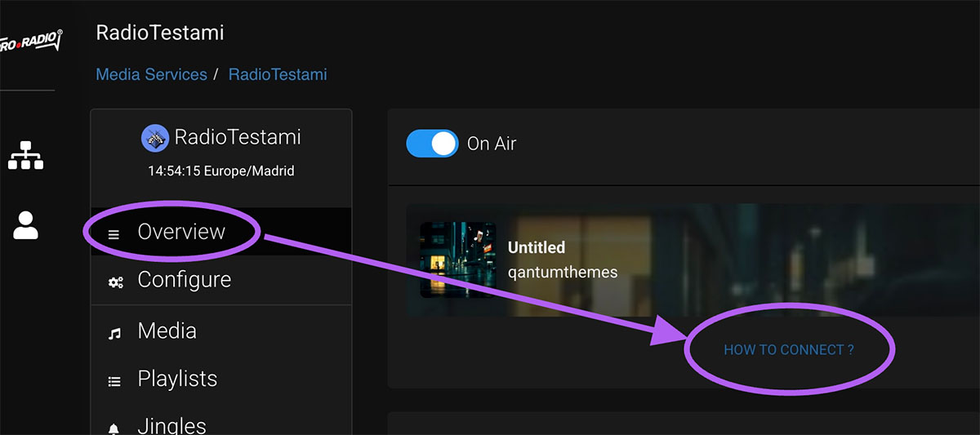Click the gears icon next to Configure

[115, 282]
